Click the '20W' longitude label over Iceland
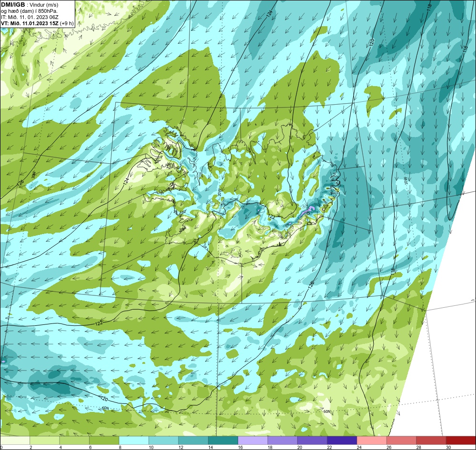The width and height of the screenshot is (476, 450). point(219,193)
